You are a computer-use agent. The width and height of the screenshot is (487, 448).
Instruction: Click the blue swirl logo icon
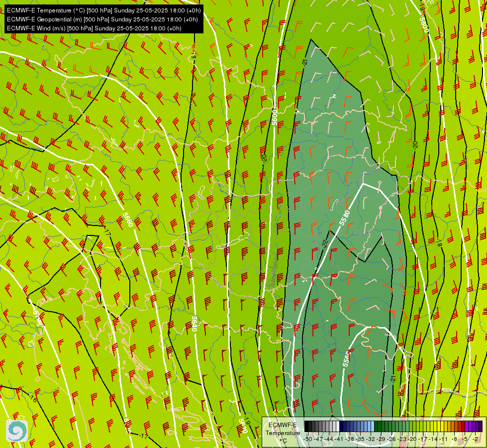coord(17,431)
